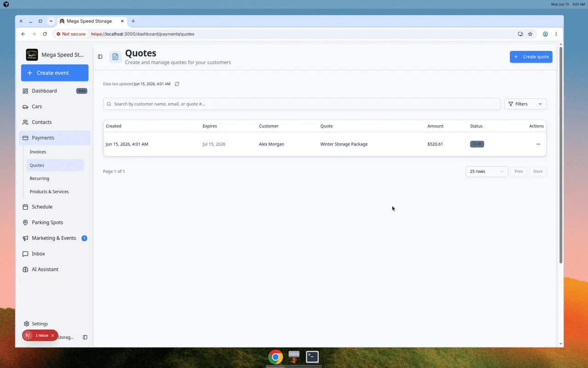
Task: Open a new browser tab
Action: [x=133, y=21]
